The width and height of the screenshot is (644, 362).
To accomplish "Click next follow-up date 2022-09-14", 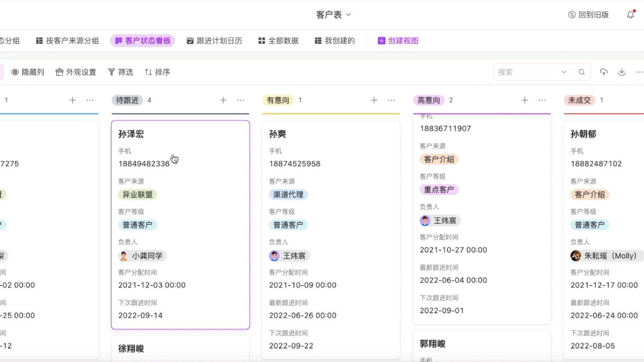I will (140, 316).
